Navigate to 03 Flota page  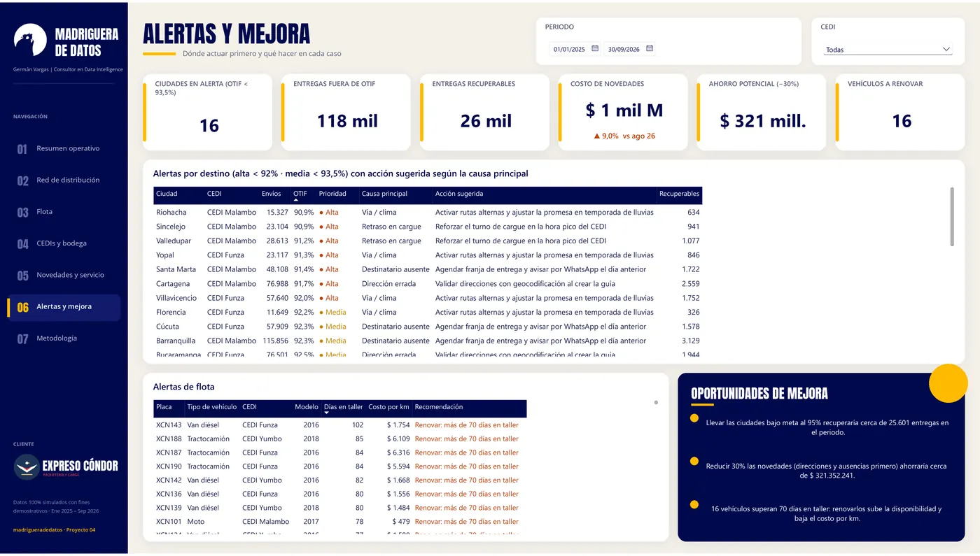click(x=64, y=212)
